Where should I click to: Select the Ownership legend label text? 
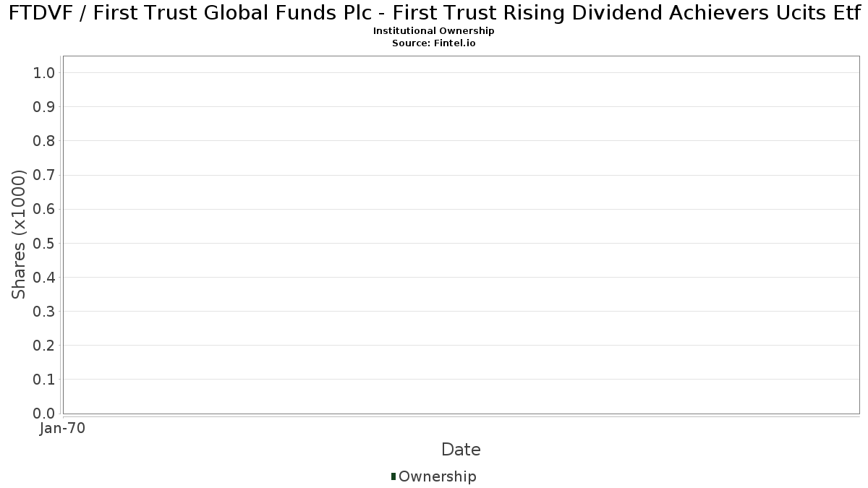tap(437, 476)
